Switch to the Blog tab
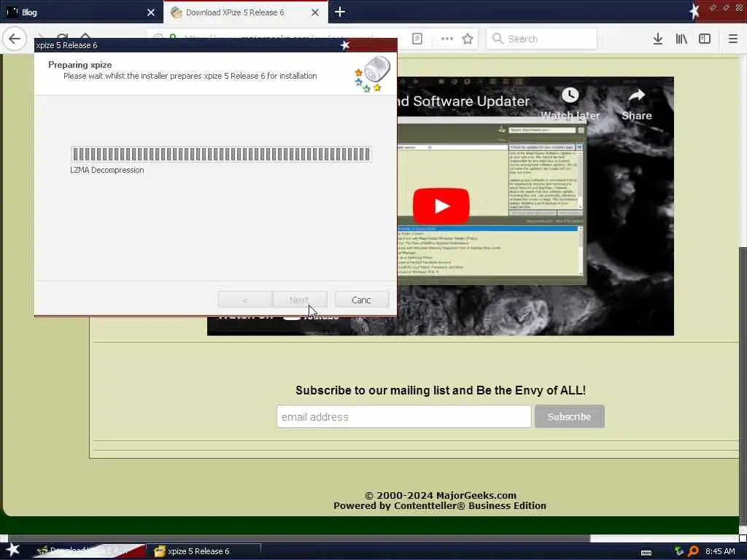 [81, 12]
